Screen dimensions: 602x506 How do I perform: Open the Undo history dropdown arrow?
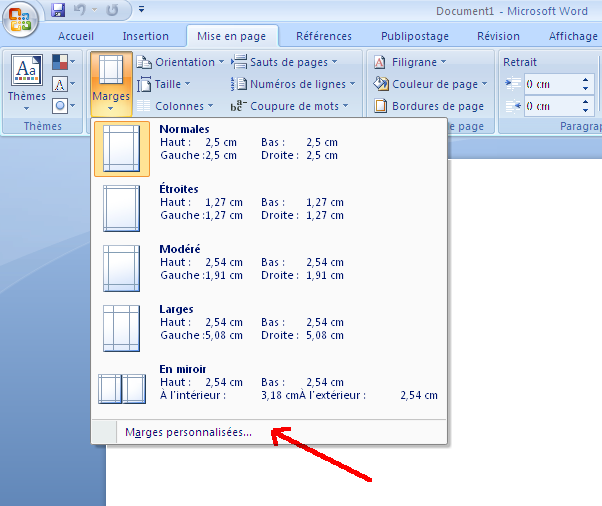click(94, 10)
